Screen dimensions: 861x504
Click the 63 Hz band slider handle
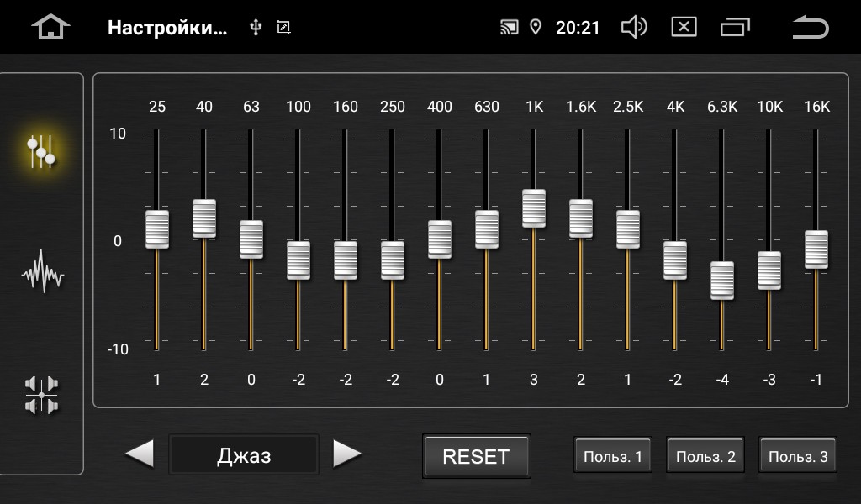coord(251,239)
